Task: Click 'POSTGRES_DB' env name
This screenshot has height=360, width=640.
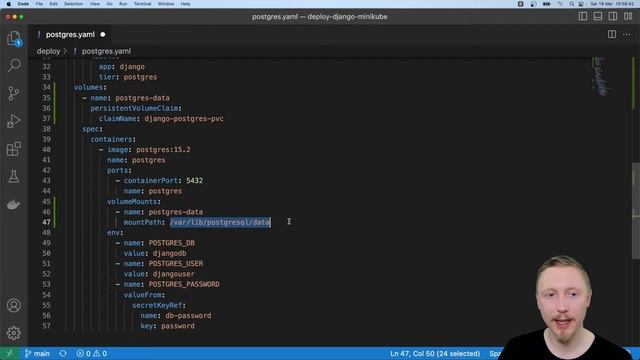Action: point(171,243)
